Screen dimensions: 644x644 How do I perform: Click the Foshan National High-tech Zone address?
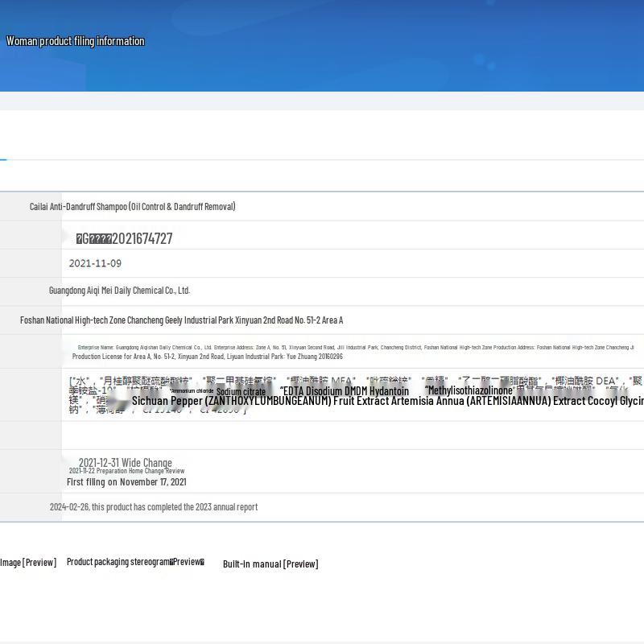(x=182, y=320)
